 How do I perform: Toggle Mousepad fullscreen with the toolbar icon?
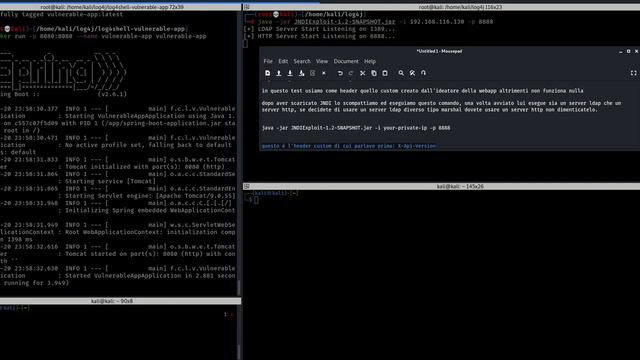(633, 73)
